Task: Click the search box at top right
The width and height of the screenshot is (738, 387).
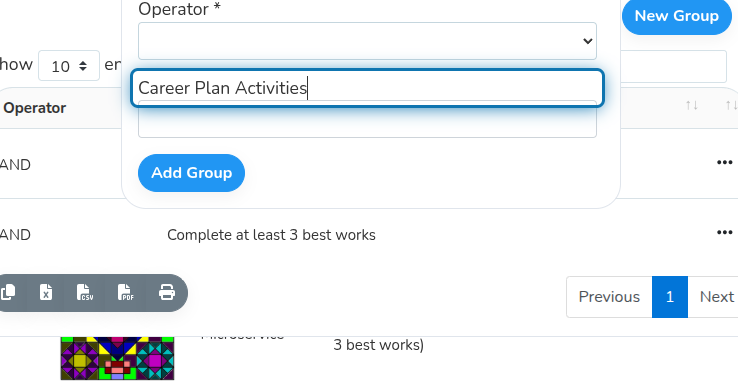Action: (674, 66)
